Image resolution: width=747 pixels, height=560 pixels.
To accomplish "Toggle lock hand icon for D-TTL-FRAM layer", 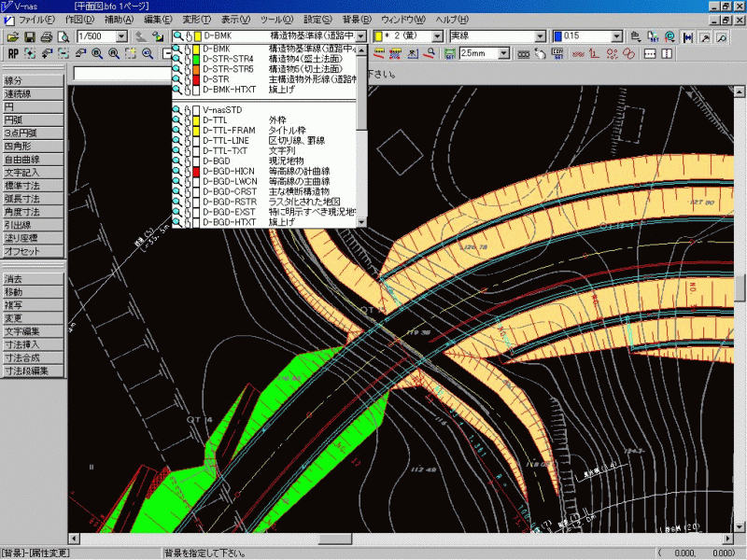I will point(188,131).
